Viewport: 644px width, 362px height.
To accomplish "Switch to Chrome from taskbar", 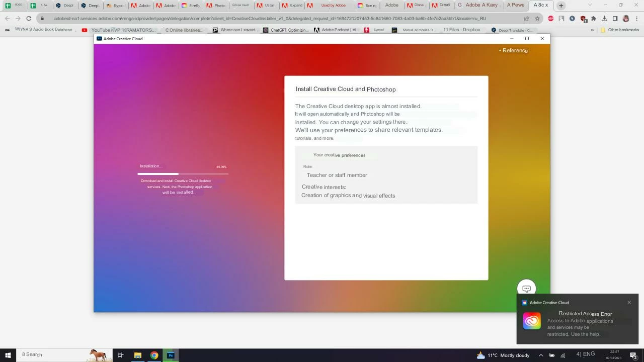I will [x=154, y=355].
